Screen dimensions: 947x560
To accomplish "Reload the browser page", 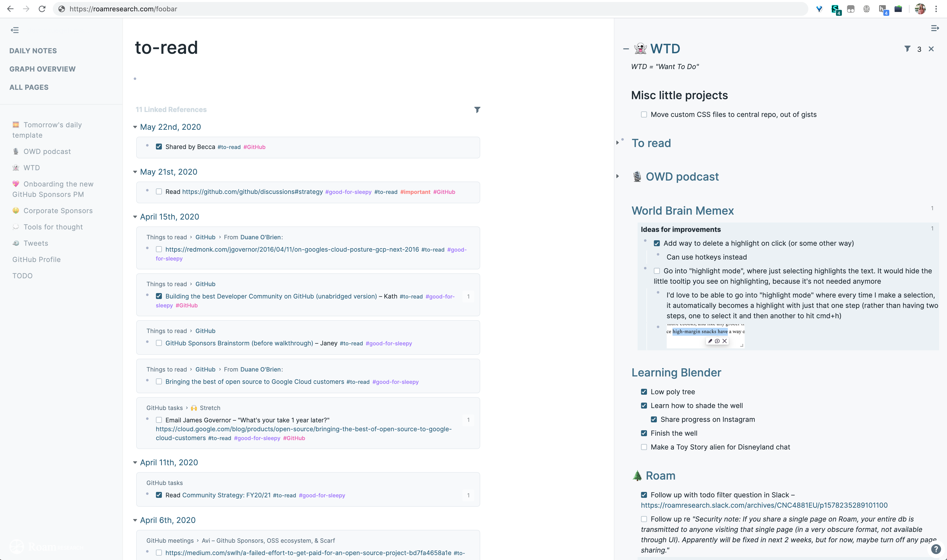I will click(42, 9).
